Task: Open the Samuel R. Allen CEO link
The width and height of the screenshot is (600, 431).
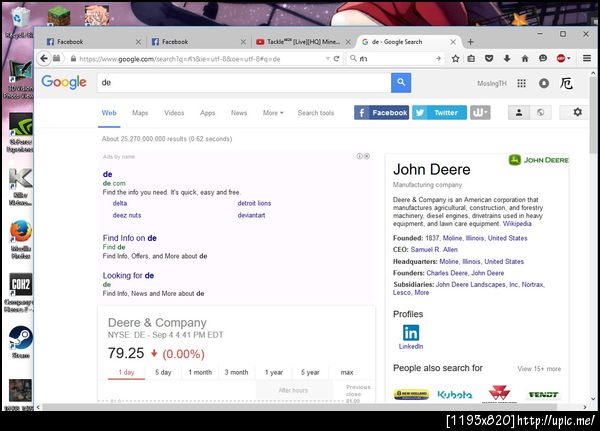Action: [434, 250]
